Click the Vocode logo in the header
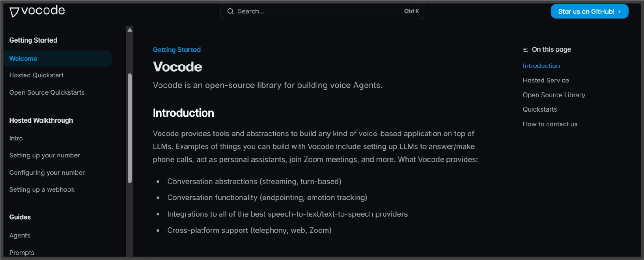The height and width of the screenshot is (260, 644). 37,11
